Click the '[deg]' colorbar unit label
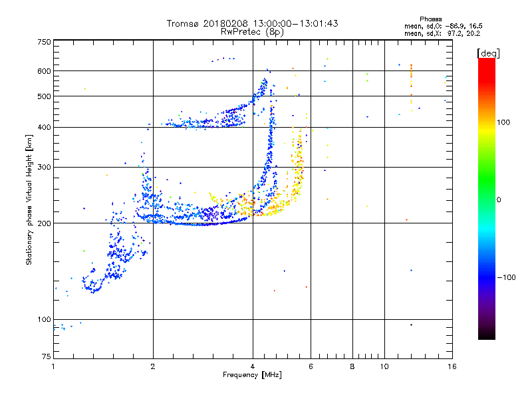 [x=488, y=53]
